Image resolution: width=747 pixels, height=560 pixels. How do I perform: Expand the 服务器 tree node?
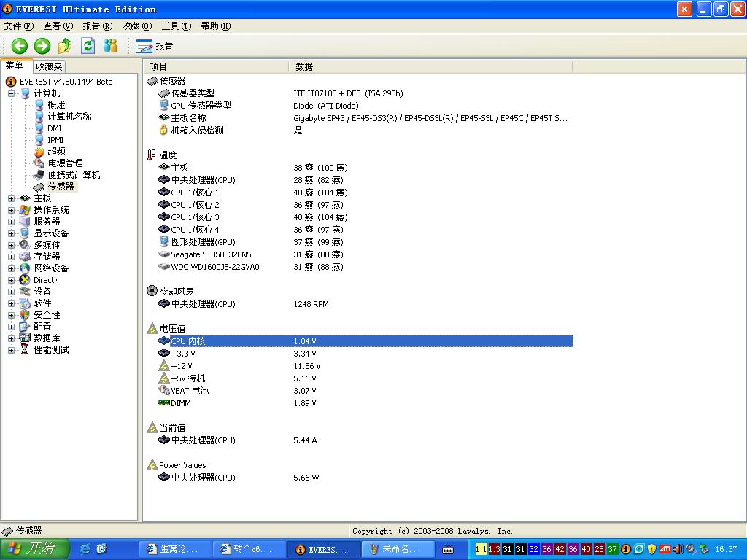coord(12,222)
